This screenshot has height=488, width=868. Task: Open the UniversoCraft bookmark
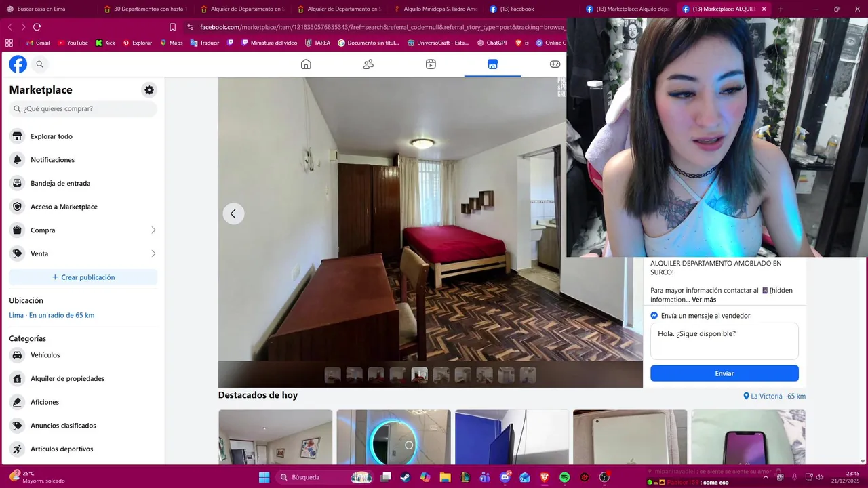pyautogui.click(x=438, y=43)
